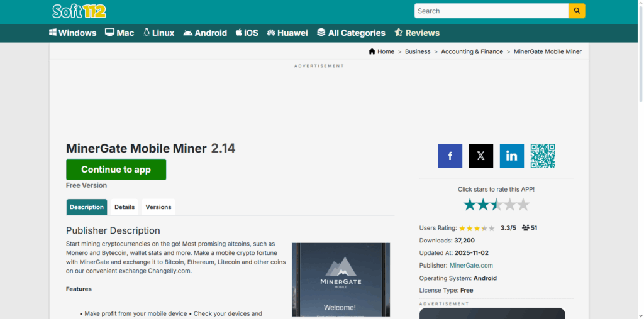Switch to the Details tab
This screenshot has width=644, height=319.
point(125,207)
